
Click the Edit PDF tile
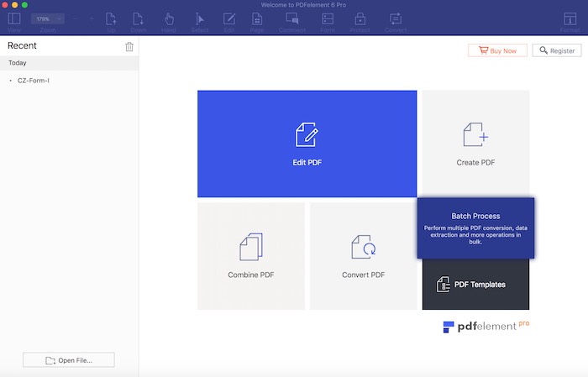coord(307,144)
